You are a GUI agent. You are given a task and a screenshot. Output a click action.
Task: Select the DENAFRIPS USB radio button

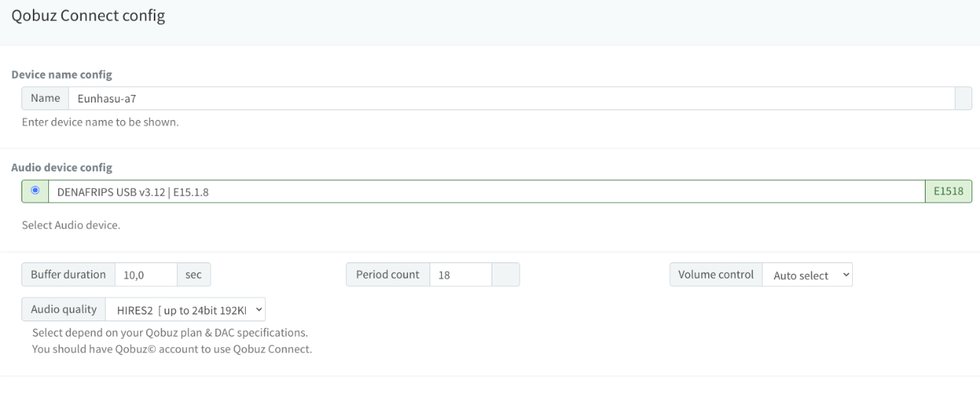click(x=35, y=190)
